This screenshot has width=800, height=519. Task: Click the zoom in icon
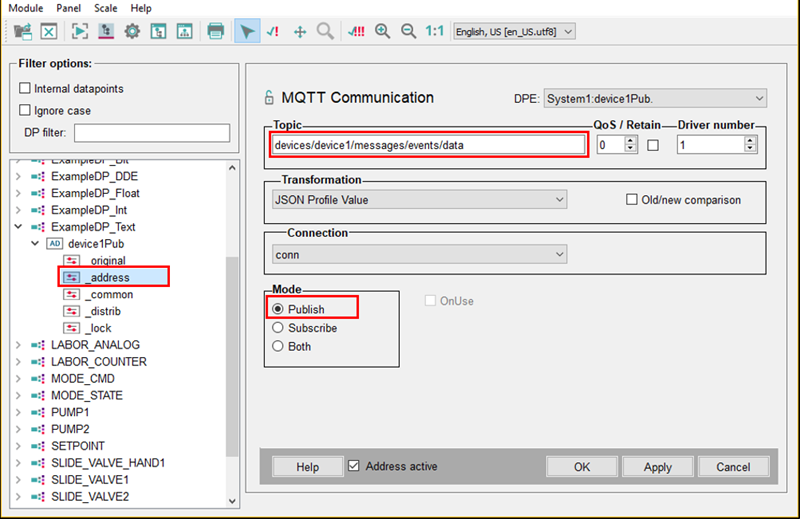tap(382, 32)
